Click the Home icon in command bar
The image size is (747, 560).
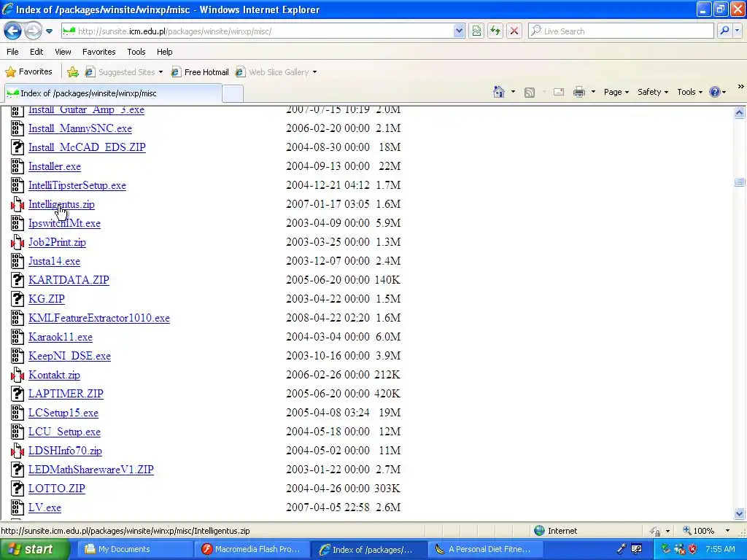coord(499,92)
